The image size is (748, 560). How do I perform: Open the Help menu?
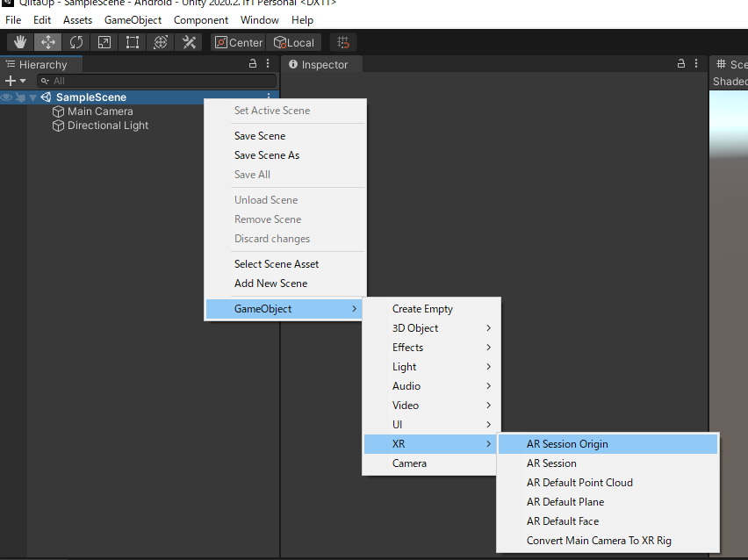(302, 20)
